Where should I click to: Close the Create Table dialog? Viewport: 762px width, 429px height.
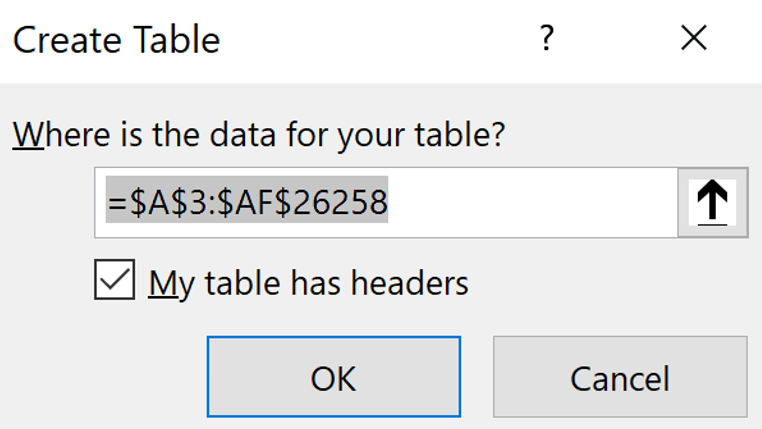point(693,38)
